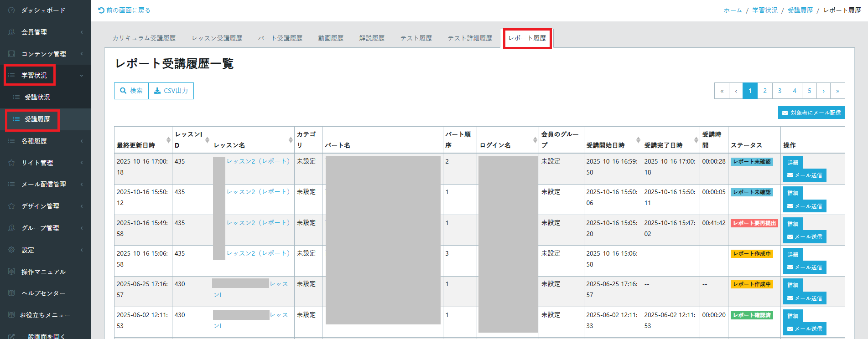
Task: Jump to the last page with »
Action: point(837,91)
